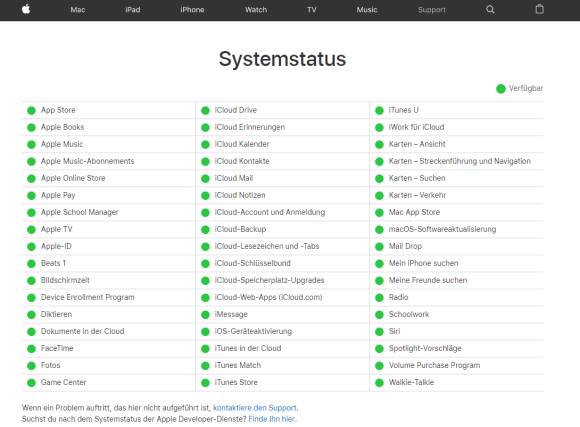Select the 'Bildschirmzeit' entry
The height and width of the screenshot is (427, 580).
65,280
